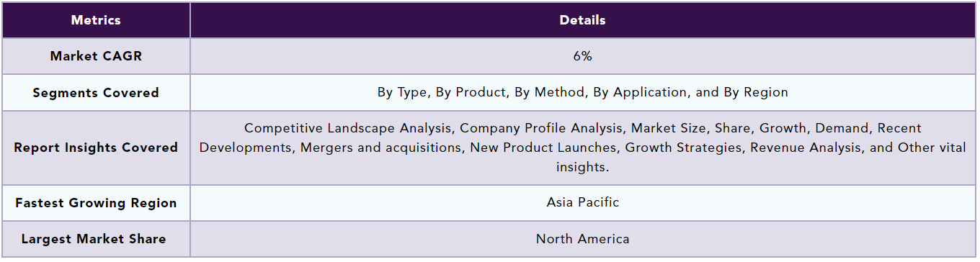Select the Segments Covered label cell
Screen dimensions: 980x262
coord(96,93)
